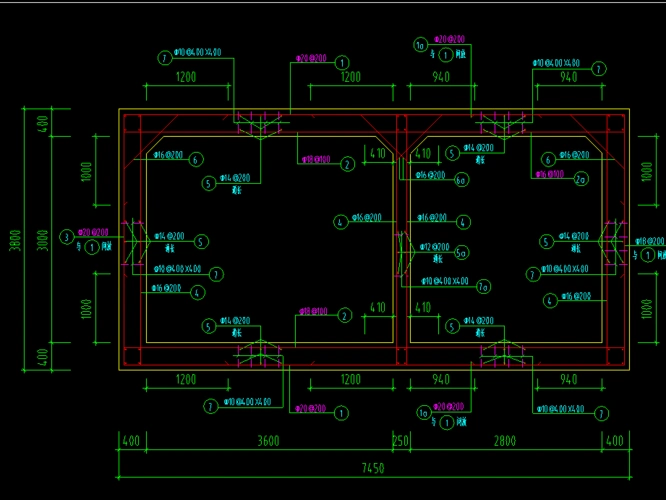Click callout bubble 3 on left side
Screen dimensions: 666x500
tap(66, 237)
